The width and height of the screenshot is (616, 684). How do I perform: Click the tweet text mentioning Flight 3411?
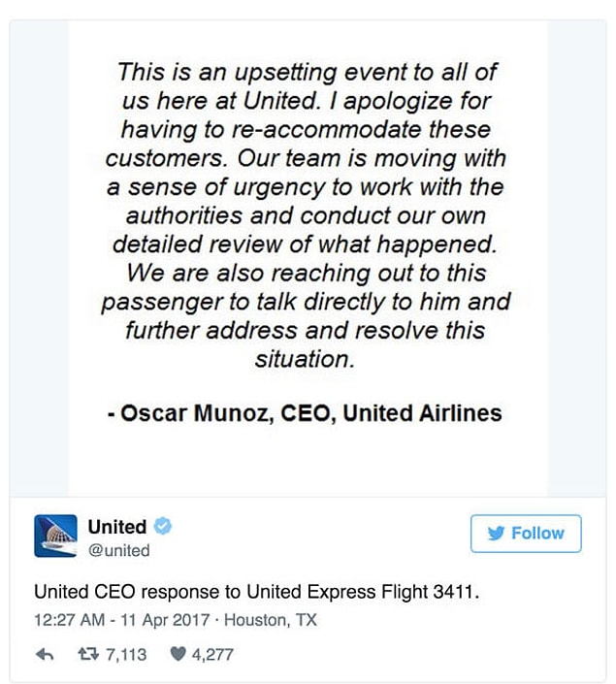256,592
